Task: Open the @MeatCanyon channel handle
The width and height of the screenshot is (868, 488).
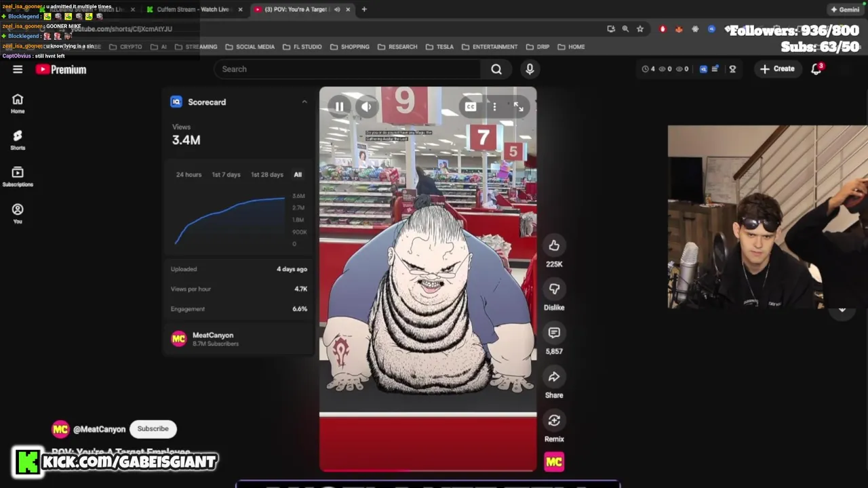Action: coord(99,429)
